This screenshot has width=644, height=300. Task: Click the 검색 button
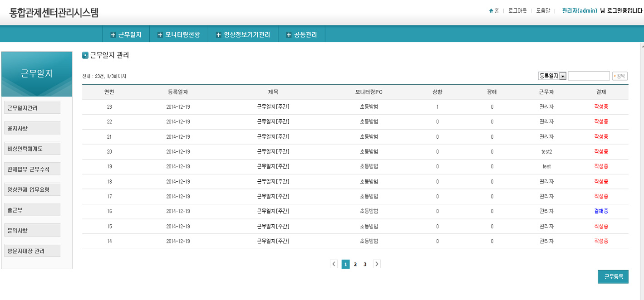(619, 76)
